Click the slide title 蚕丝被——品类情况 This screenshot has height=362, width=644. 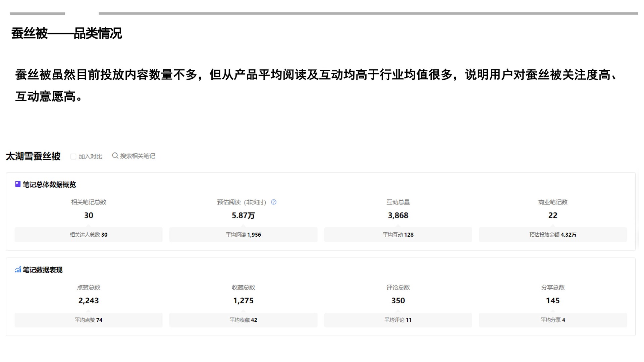66,33
